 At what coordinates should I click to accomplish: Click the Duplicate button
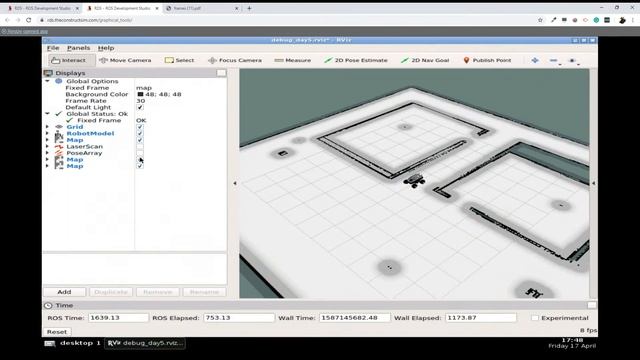111,292
